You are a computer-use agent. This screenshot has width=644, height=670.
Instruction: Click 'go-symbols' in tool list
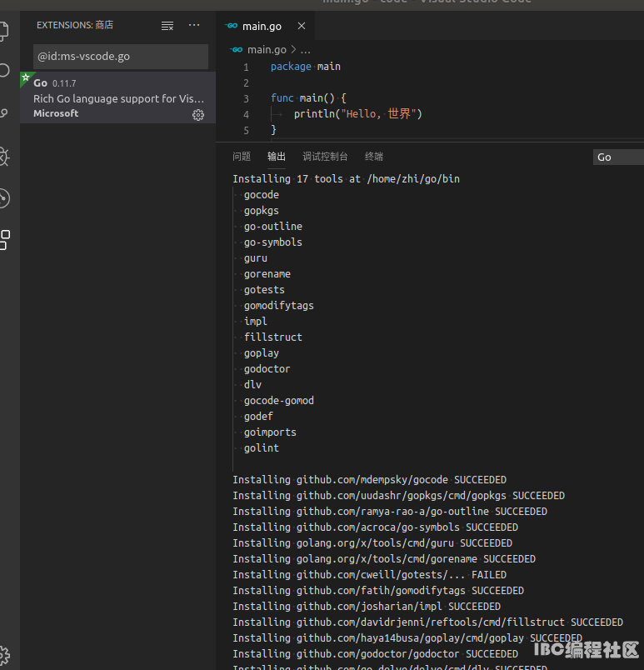273,242
